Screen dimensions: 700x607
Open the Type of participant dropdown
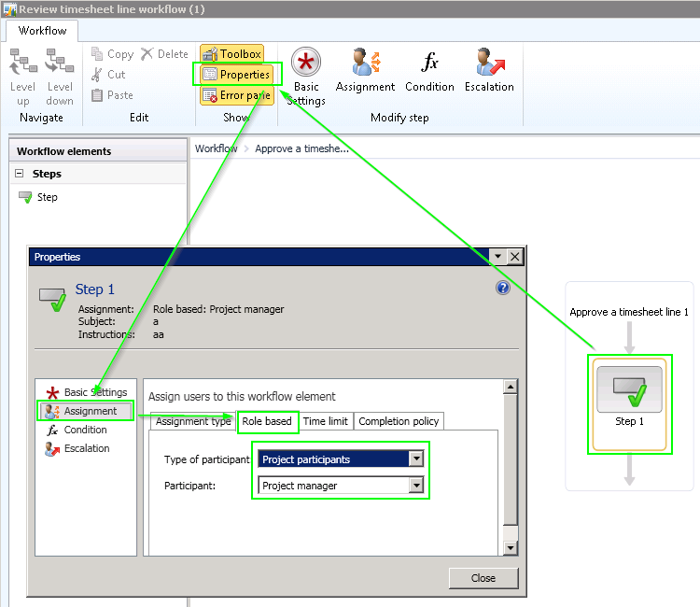coord(416,459)
